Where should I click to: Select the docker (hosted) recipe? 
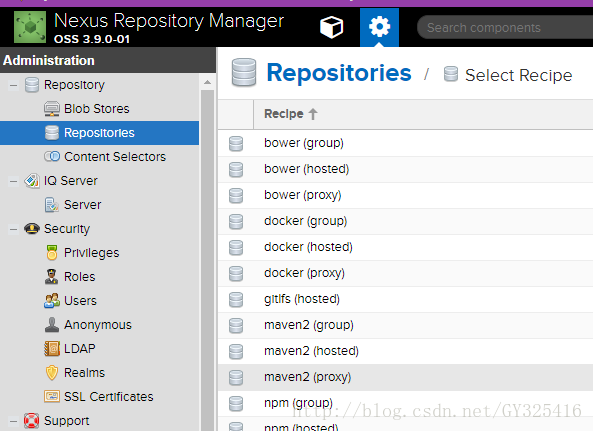405,248
